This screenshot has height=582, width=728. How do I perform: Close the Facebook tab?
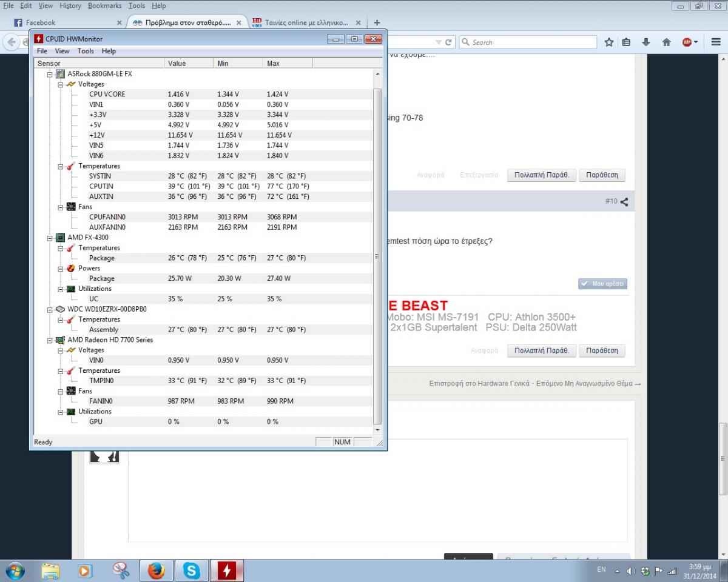tap(118, 23)
